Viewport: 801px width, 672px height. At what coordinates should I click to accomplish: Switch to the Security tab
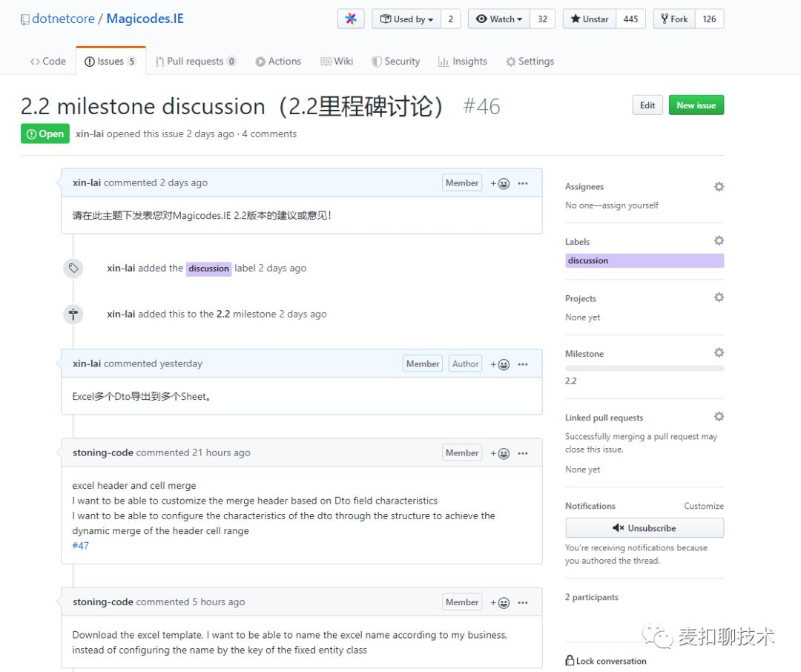tap(396, 62)
